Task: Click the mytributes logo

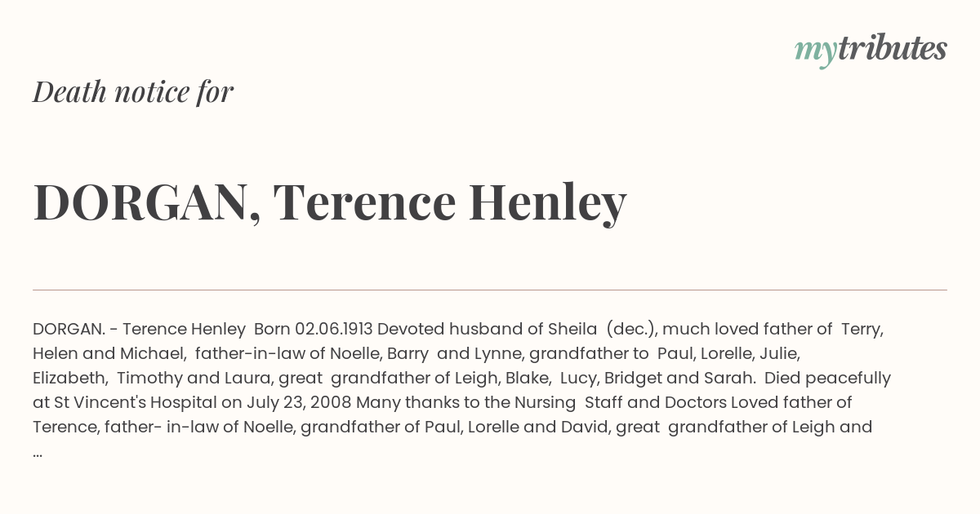Action: coord(871,50)
